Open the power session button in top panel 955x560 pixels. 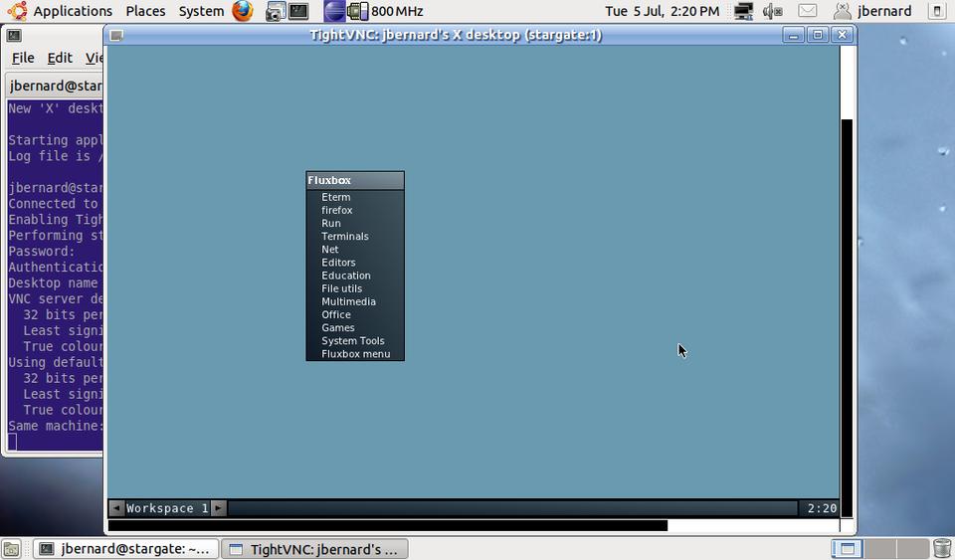pyautogui.click(x=937, y=11)
